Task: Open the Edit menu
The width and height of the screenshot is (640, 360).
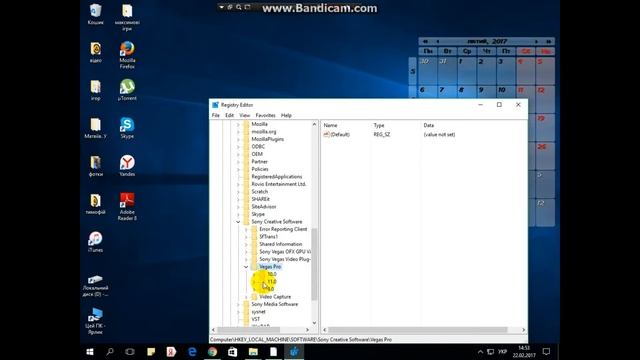Action: pyautogui.click(x=230, y=116)
